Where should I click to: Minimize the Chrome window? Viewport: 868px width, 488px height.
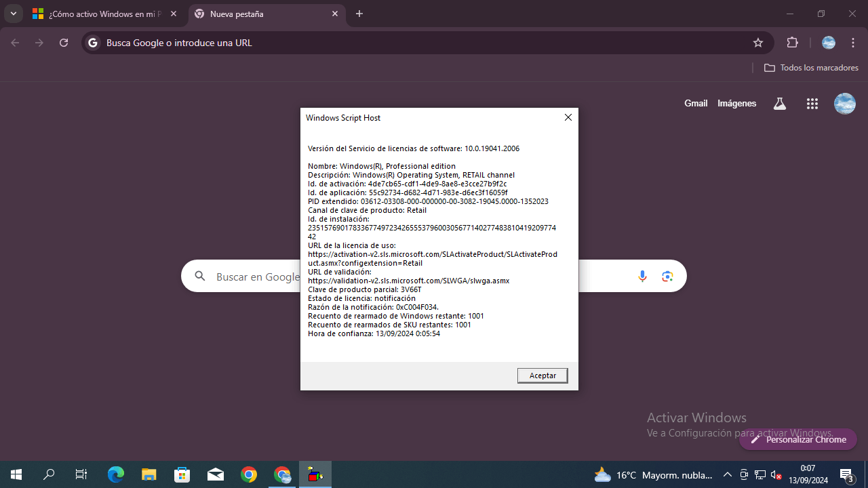coord(790,14)
